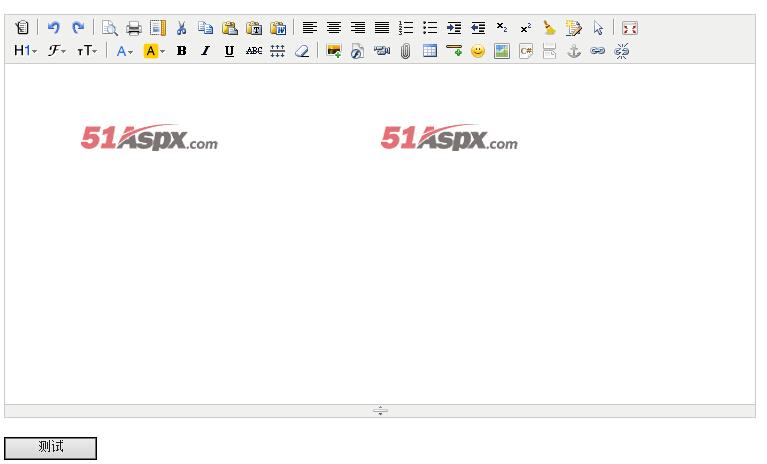
Task: Toggle bold formatting
Action: point(181,51)
